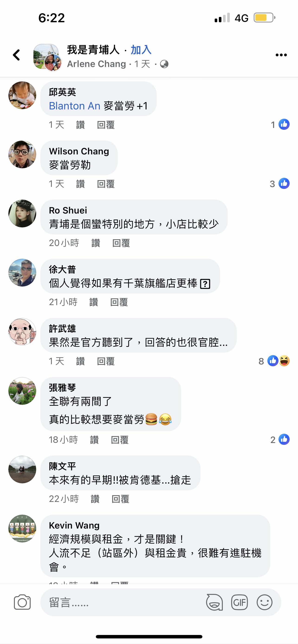Like Ro Shuei's comment via 讚

point(96,243)
